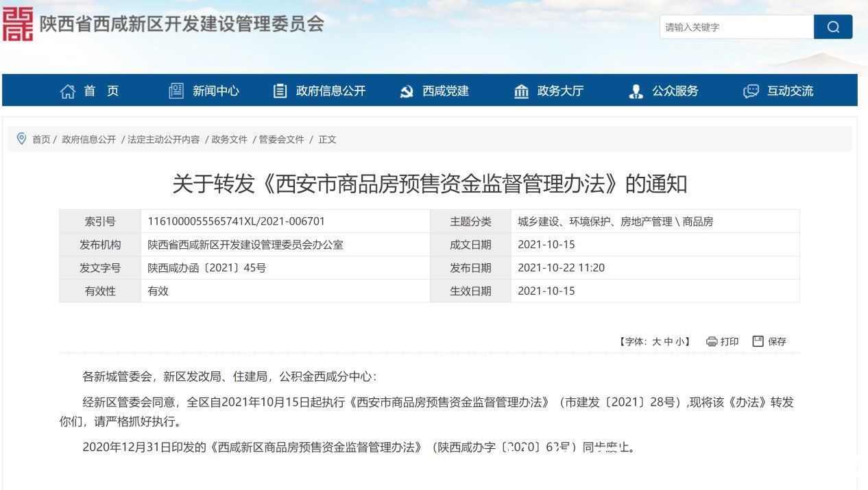The image size is (868, 490).
Task: Click the red committee logo emblem
Action: (x=18, y=23)
